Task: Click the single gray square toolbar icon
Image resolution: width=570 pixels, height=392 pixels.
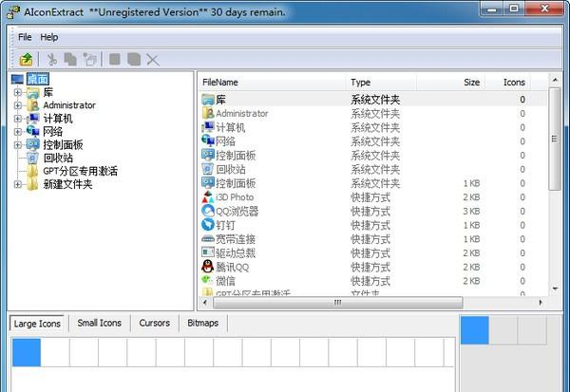Action: tap(115, 59)
